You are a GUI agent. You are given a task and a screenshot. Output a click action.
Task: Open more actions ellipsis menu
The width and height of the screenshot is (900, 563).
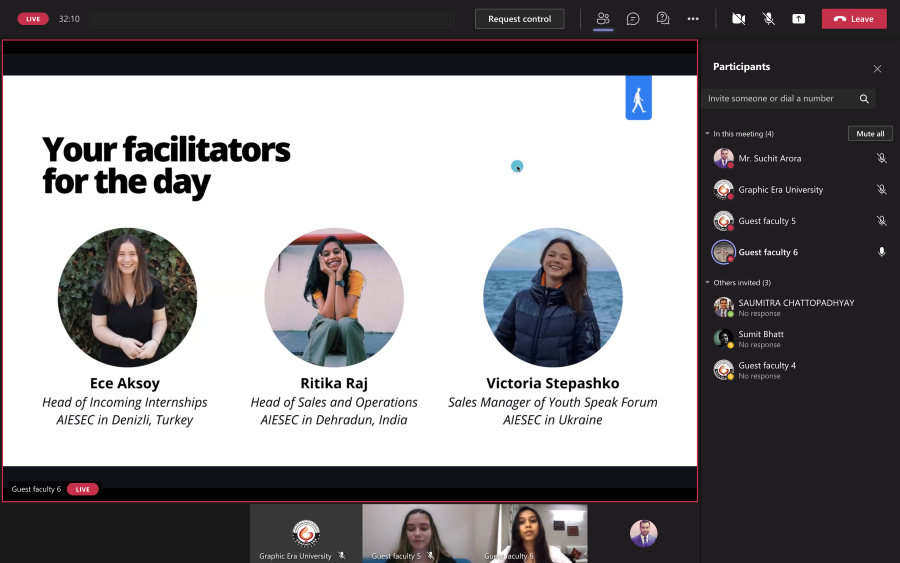[x=693, y=19]
